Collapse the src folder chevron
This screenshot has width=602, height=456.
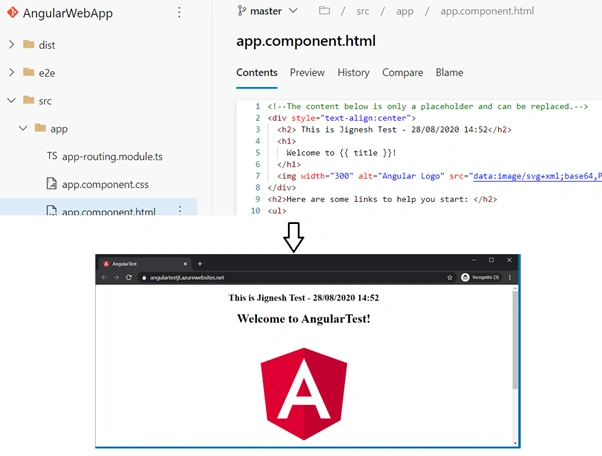pyautogui.click(x=12, y=101)
